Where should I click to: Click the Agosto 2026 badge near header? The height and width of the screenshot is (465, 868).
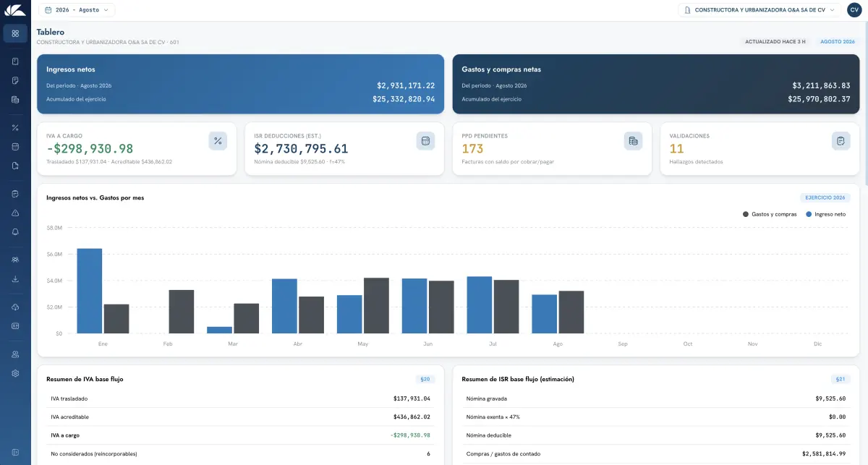point(838,42)
